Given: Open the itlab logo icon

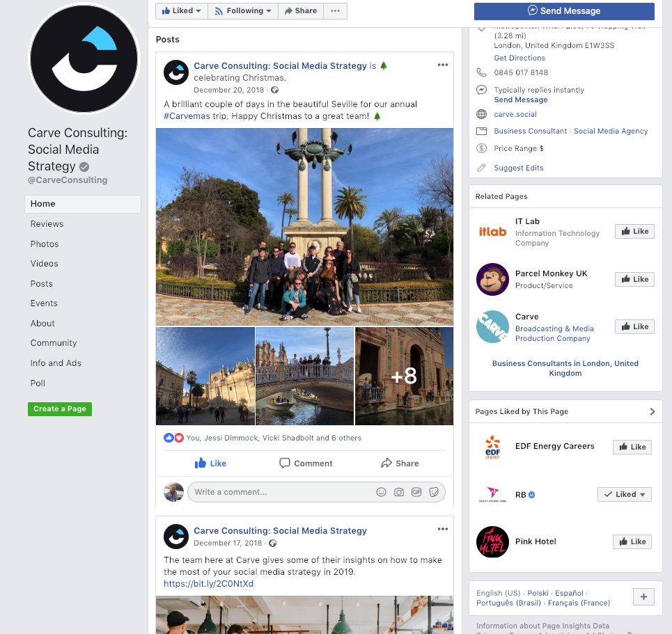Looking at the screenshot, I should [492, 232].
